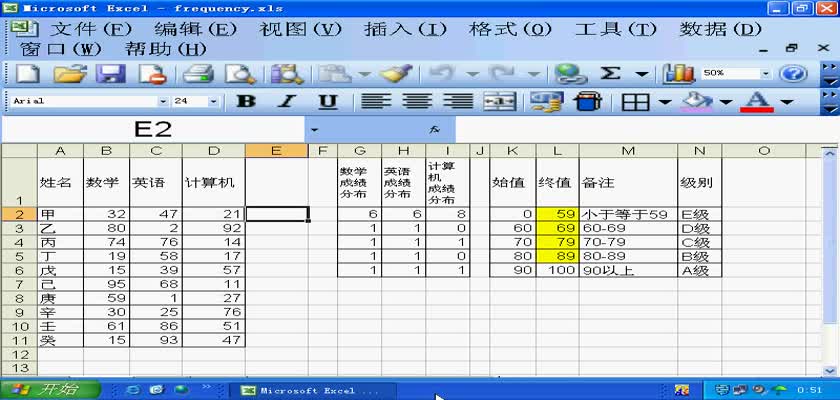Click the Merge and Center icon
The width and height of the screenshot is (840, 400).
(499, 101)
